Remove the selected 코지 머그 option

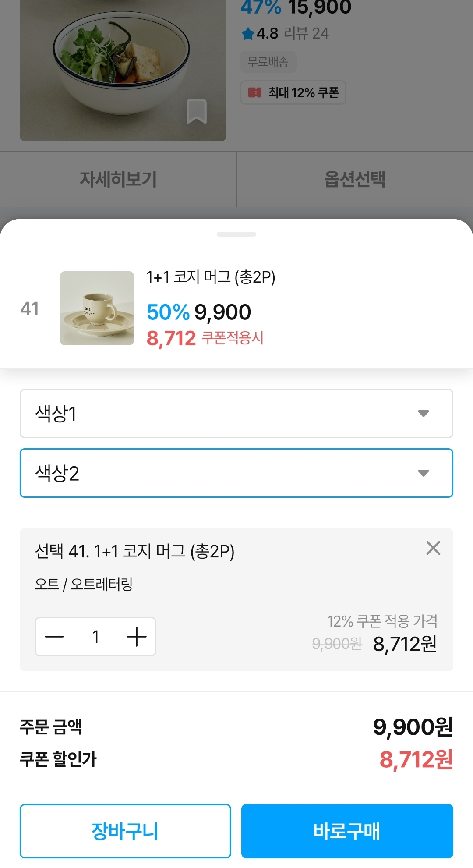[433, 548]
